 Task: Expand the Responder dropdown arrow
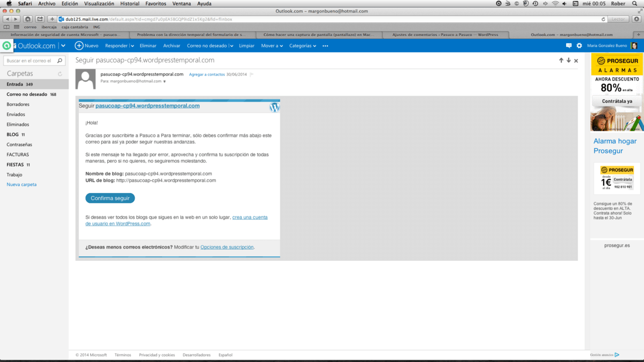point(132,46)
